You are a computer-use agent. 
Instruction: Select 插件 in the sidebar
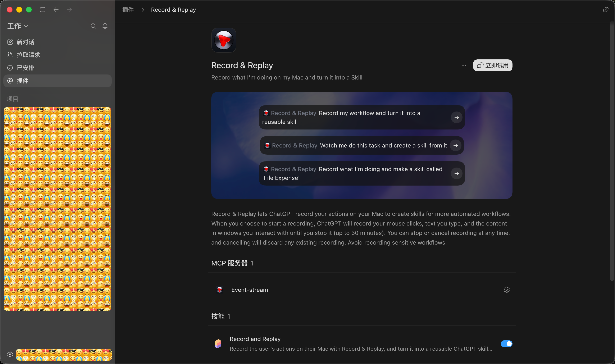(x=57, y=81)
